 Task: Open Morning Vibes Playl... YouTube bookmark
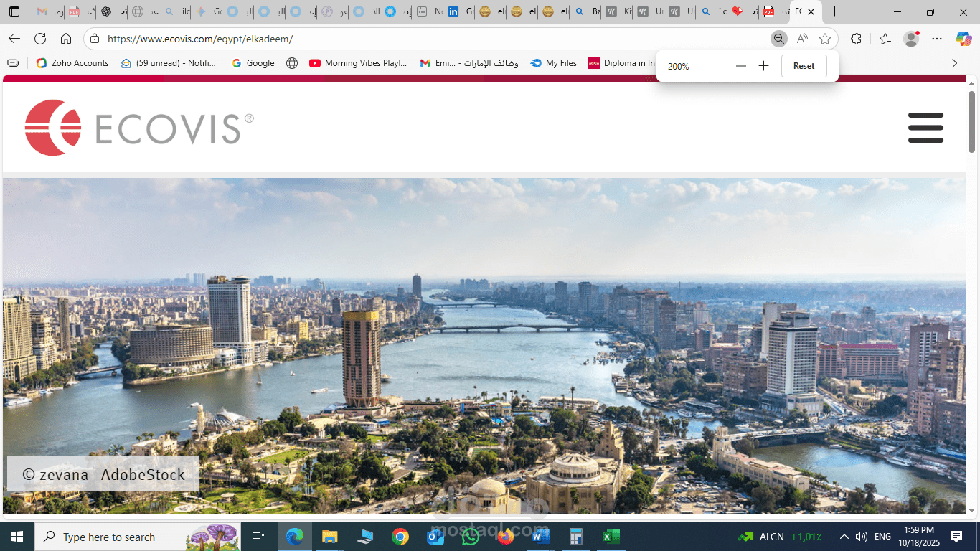pos(358,63)
